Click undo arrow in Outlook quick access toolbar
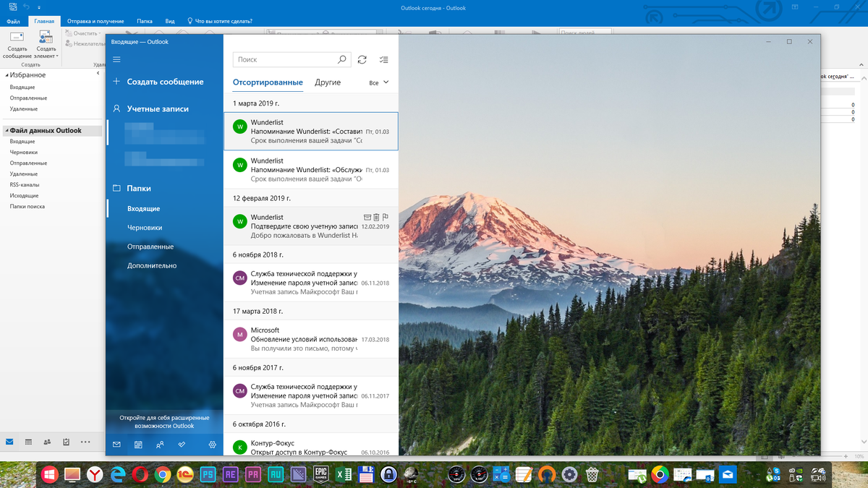 tap(27, 7)
